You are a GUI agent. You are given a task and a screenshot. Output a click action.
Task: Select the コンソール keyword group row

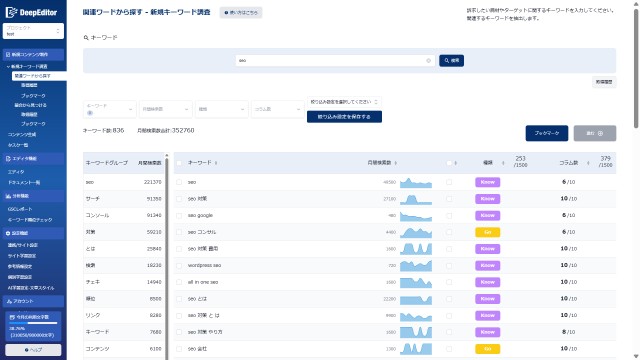point(123,216)
